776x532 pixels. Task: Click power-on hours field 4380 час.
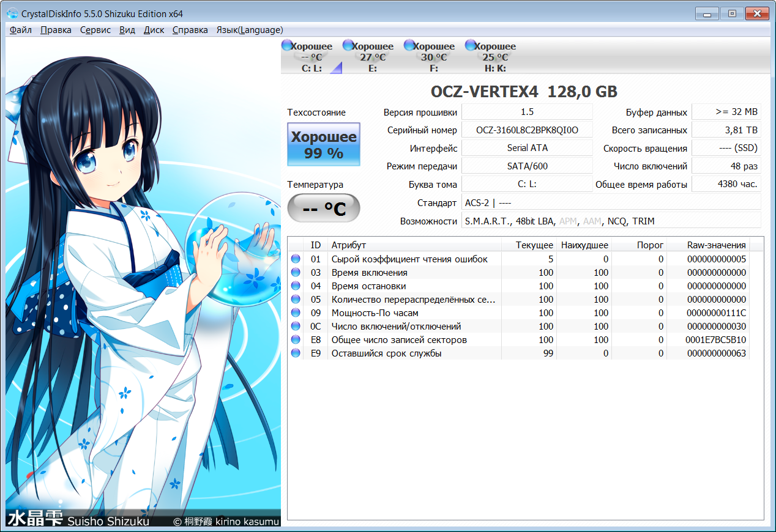click(726, 184)
